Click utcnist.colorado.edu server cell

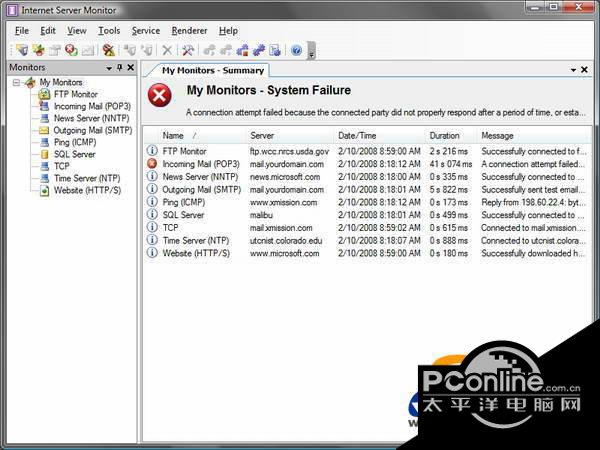286,241
